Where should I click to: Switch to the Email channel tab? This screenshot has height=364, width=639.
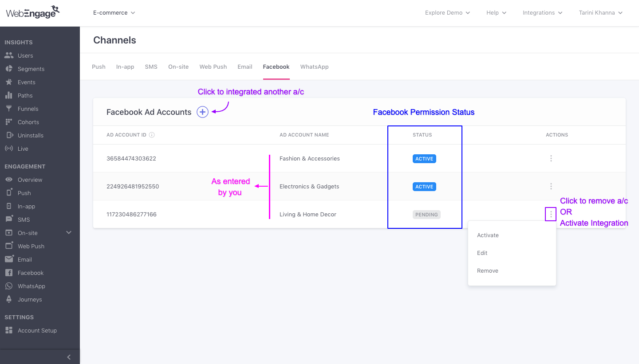coord(245,67)
